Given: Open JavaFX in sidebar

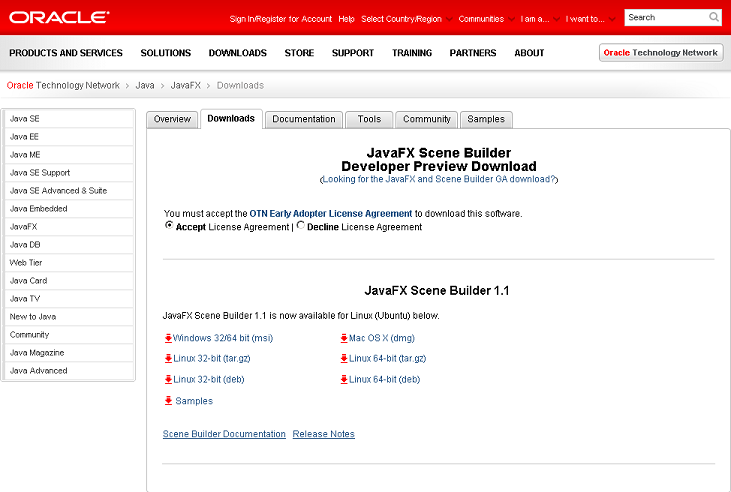Looking at the screenshot, I should tap(69, 227).
